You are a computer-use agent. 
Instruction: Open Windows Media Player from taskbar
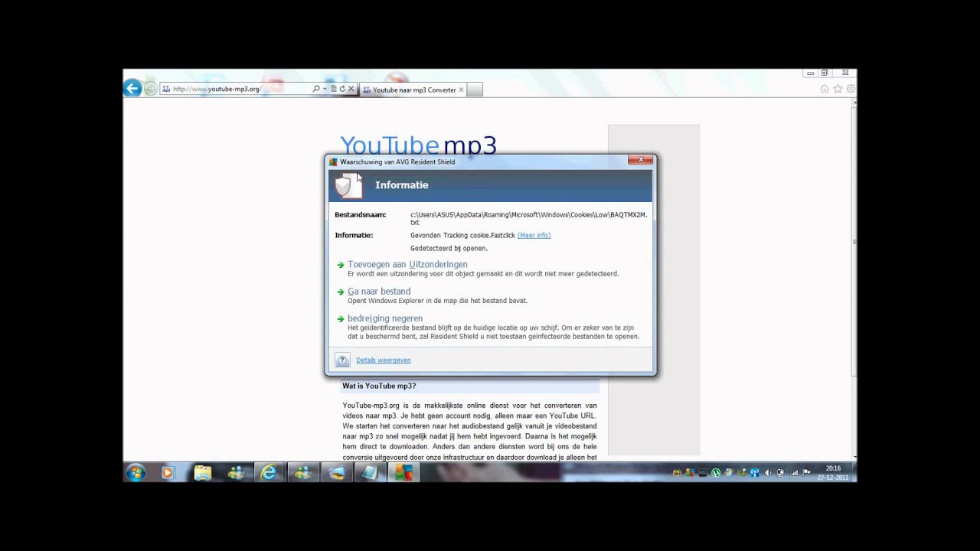click(168, 473)
